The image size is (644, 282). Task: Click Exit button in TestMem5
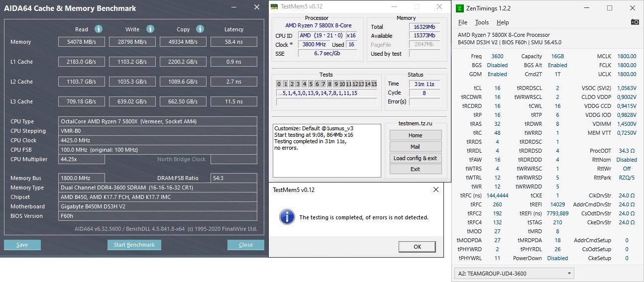coord(416,169)
